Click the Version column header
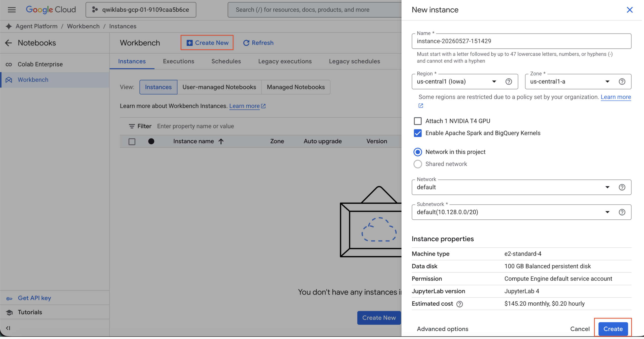644x339 pixels. tap(377, 142)
